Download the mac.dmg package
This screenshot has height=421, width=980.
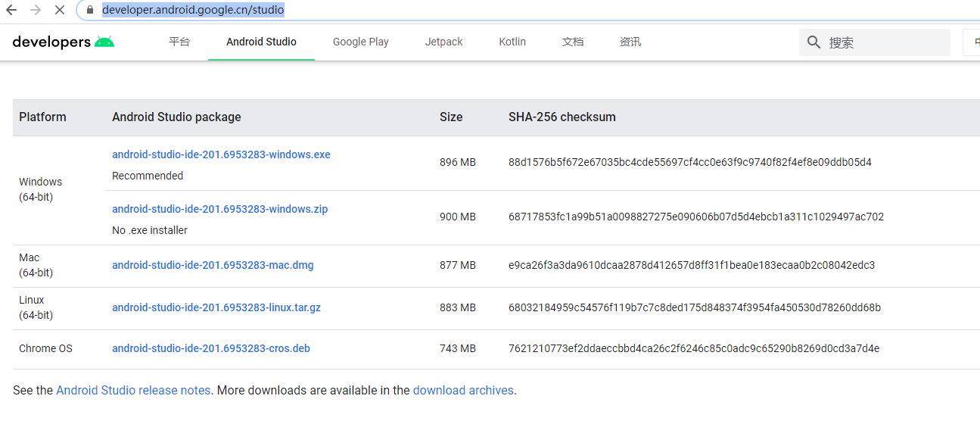point(213,265)
